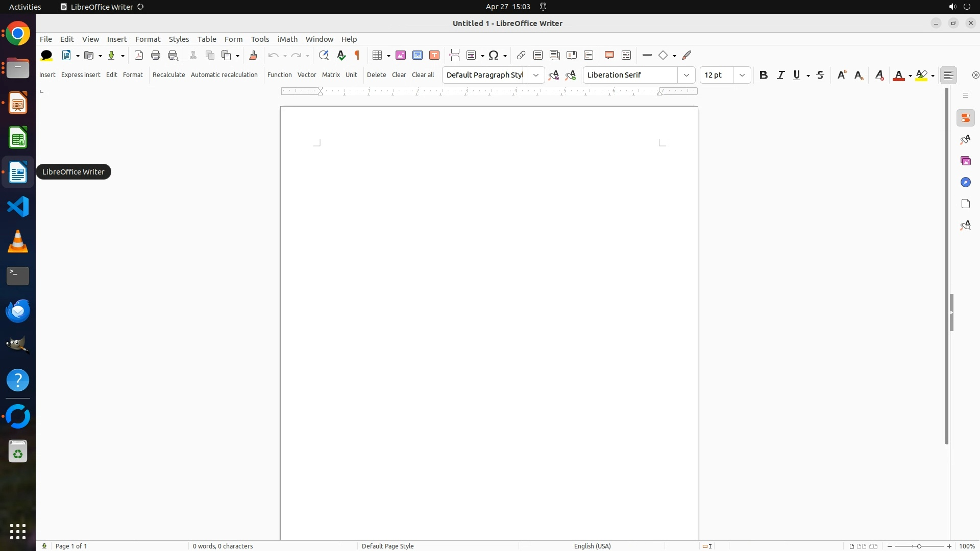Click Clone Formatting paintbrush icon

pos(253,55)
